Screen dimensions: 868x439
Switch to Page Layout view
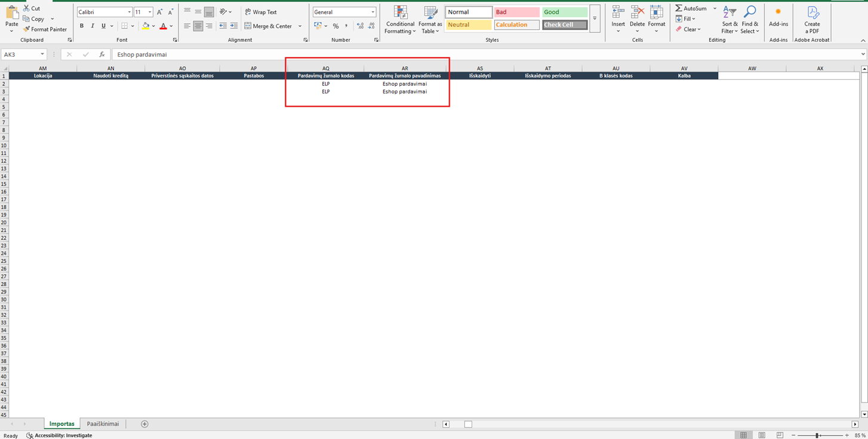pyautogui.click(x=762, y=435)
